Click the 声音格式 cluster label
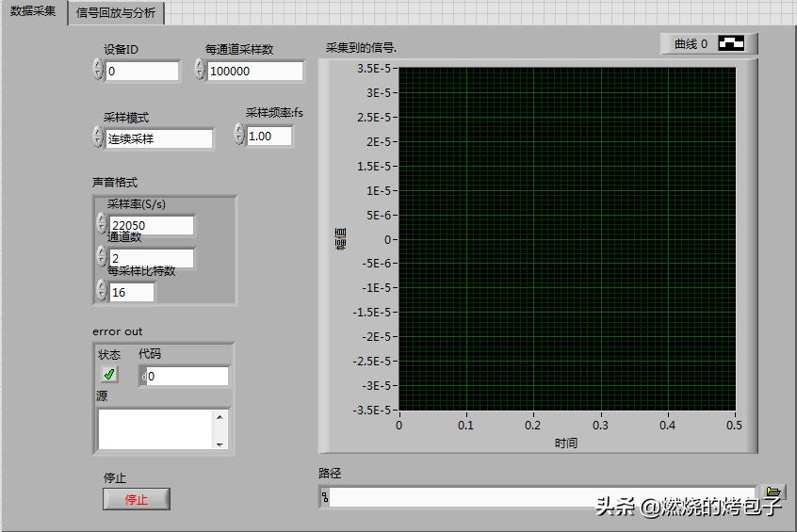The height and width of the screenshot is (532, 797). [x=115, y=183]
